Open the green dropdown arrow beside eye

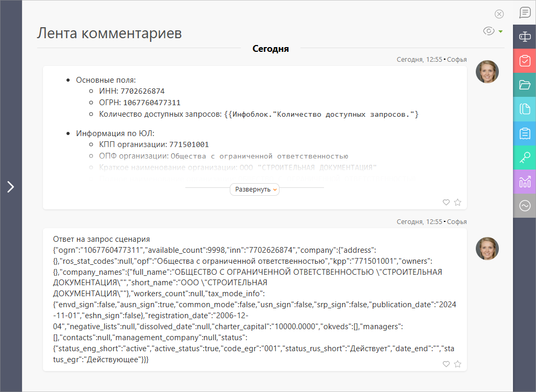pyautogui.click(x=500, y=31)
